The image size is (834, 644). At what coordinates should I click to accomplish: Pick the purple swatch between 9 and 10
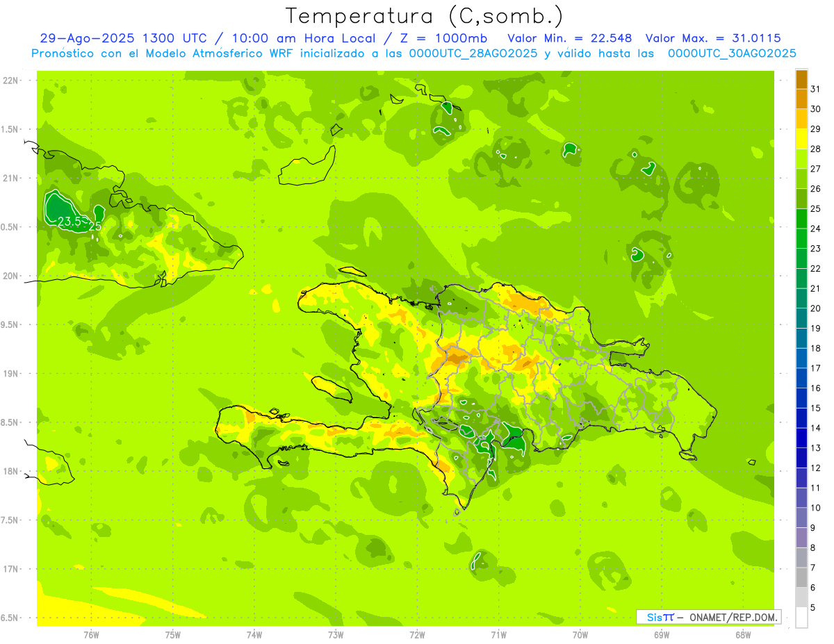[801, 518]
